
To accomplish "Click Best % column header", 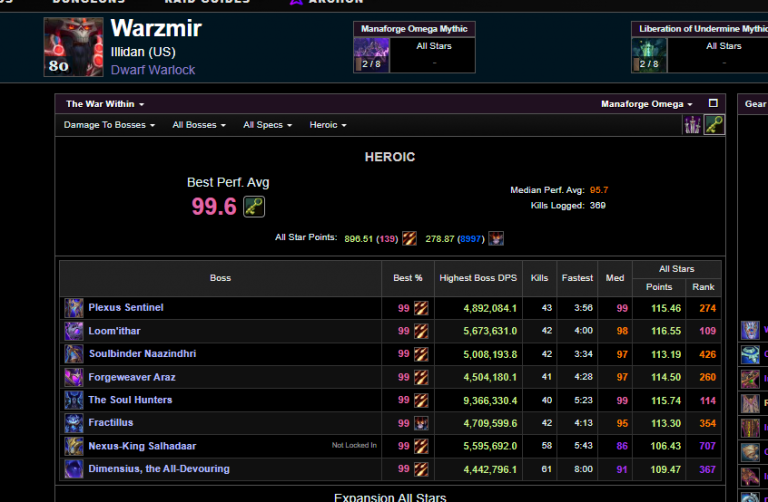I will point(408,278).
